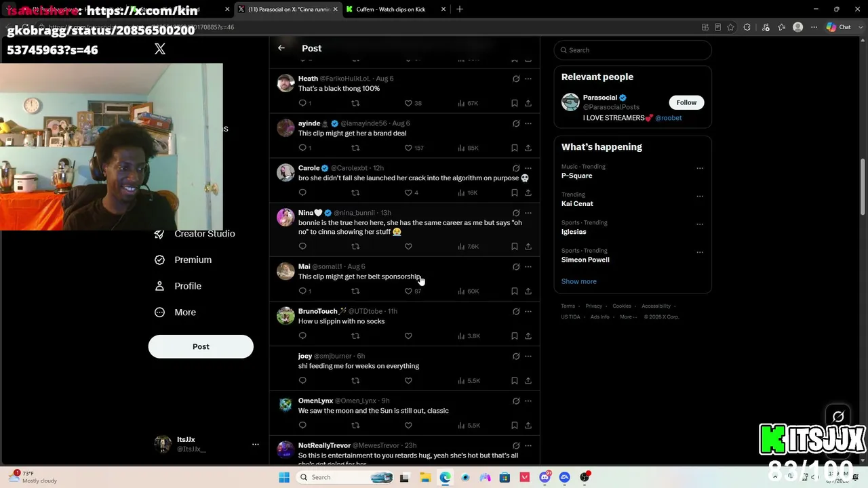
Task: Repost ayinde's brand deal reply
Action: (x=355, y=148)
